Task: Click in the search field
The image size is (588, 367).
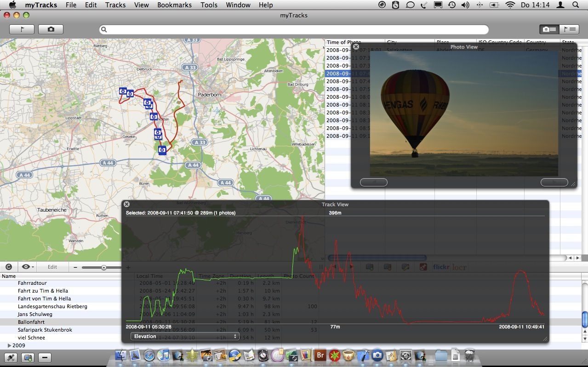Action: (x=294, y=29)
